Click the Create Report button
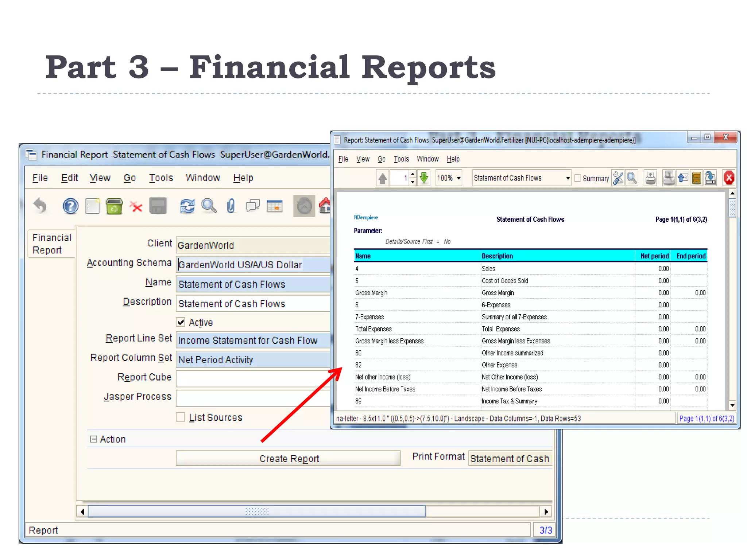 click(288, 458)
